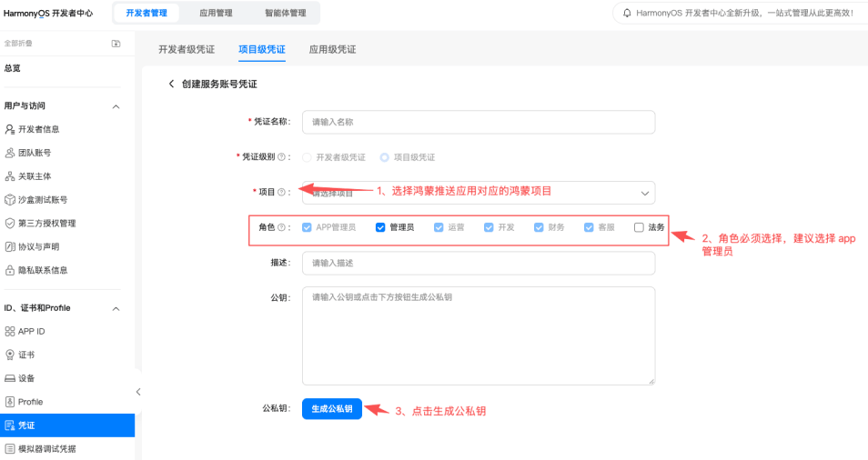The height and width of the screenshot is (460, 868).
Task: Click the help icon next to 凭证级别
Action: coord(281,157)
